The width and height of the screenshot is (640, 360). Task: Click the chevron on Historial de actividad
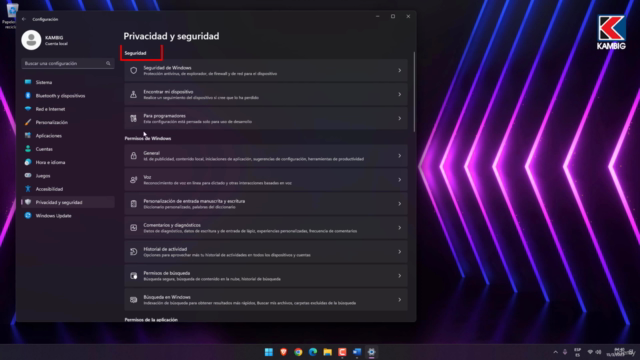400,252
